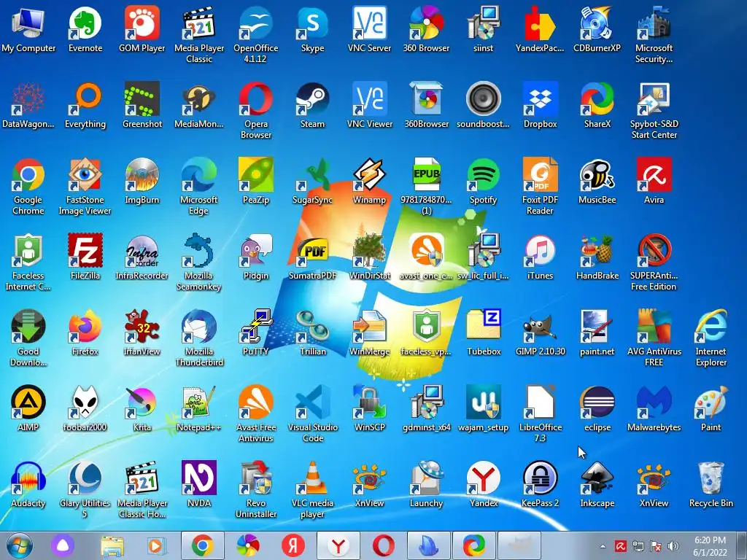
Task: Open KeePass 2 from the desktop
Action: (541, 484)
